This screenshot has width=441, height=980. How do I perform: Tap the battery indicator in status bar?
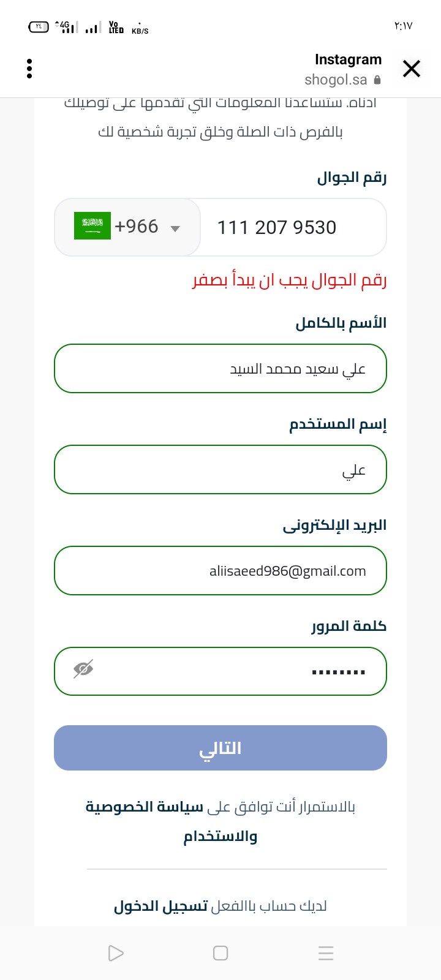pyautogui.click(x=39, y=27)
